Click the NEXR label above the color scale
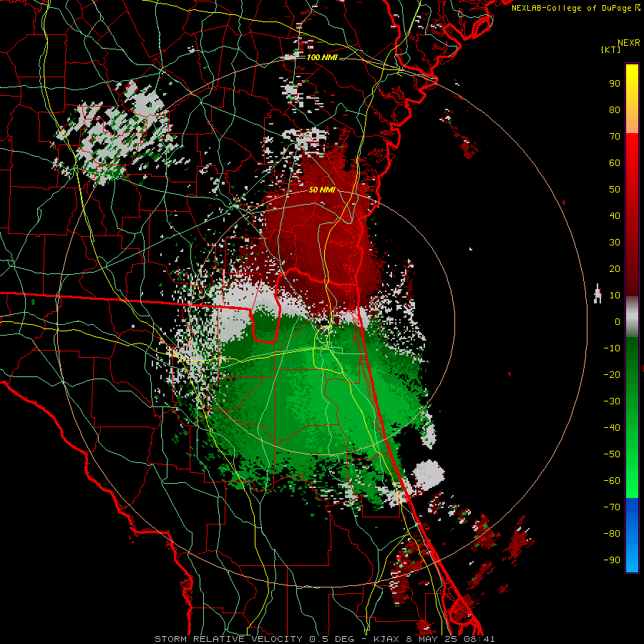 click(628, 43)
